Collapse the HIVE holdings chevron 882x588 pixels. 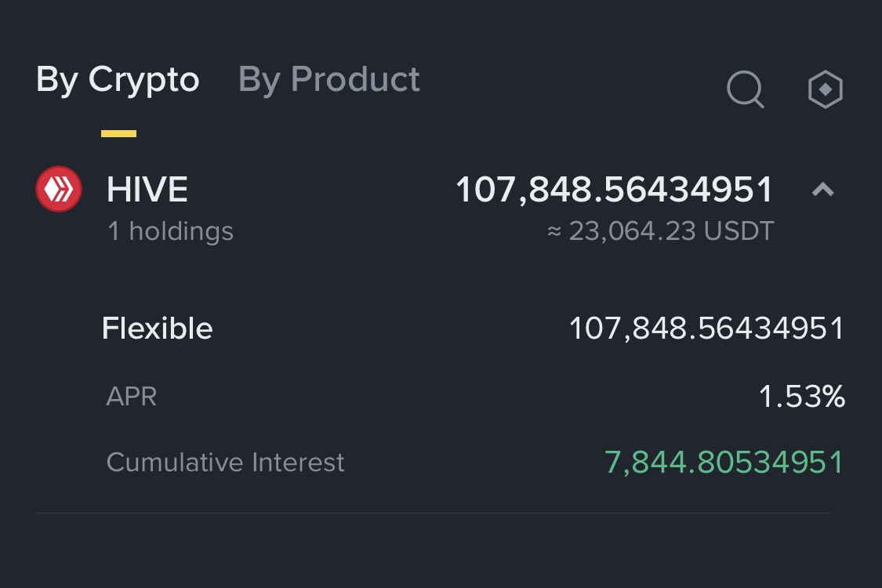click(823, 190)
